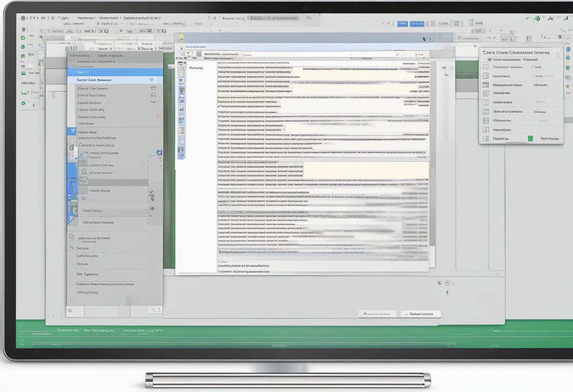Click the yellow folder icon in dialog title
573x392 pixels.
click(181, 38)
